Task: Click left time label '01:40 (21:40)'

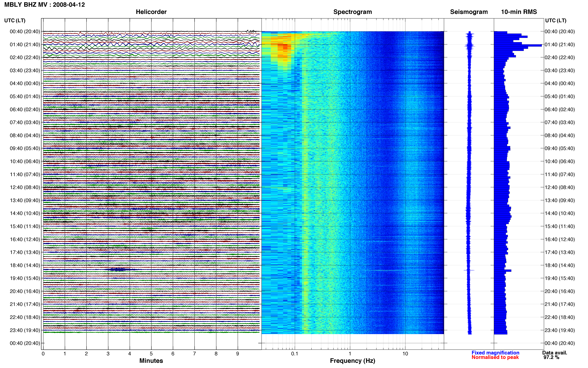Action: 25,45
